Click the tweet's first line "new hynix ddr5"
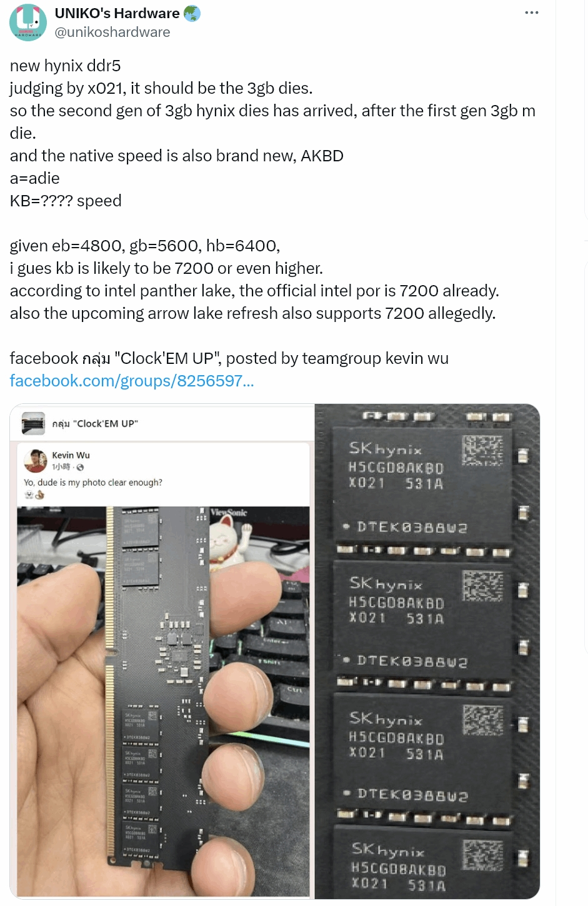 (66, 66)
